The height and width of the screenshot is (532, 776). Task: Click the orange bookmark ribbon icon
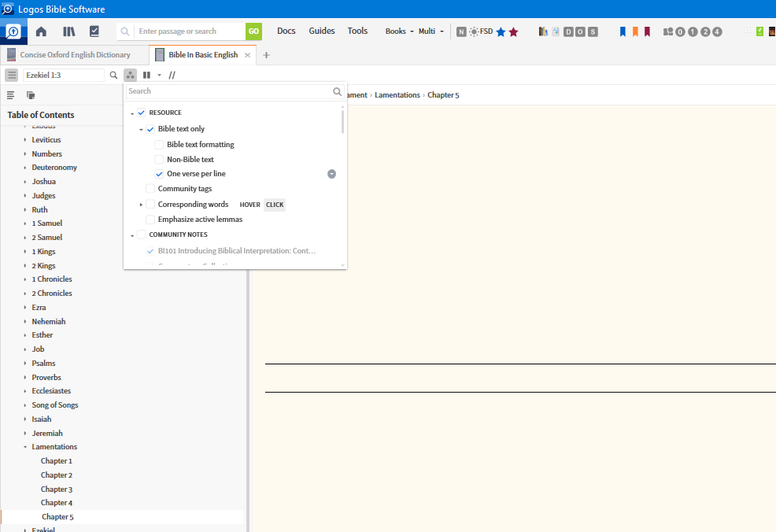pyautogui.click(x=635, y=32)
